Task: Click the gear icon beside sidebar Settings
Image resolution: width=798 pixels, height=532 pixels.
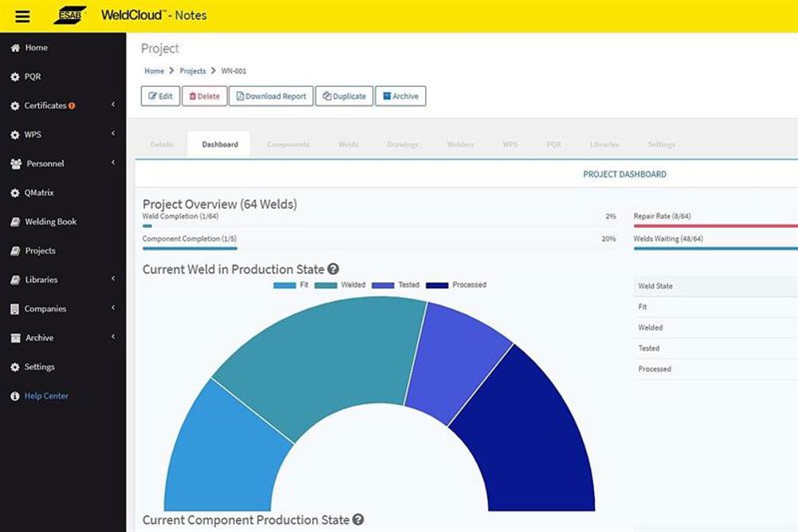Action: 15,367
